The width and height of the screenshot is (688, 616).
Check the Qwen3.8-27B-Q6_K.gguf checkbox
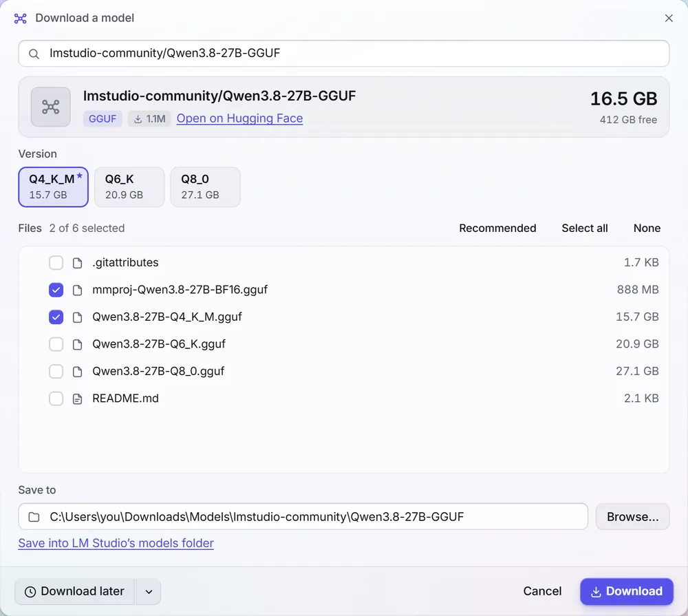tap(56, 344)
